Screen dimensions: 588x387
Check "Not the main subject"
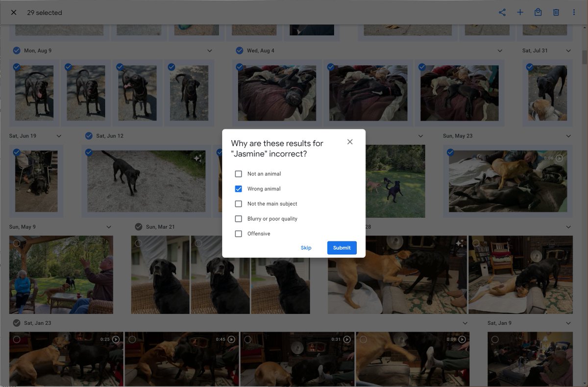pos(239,204)
